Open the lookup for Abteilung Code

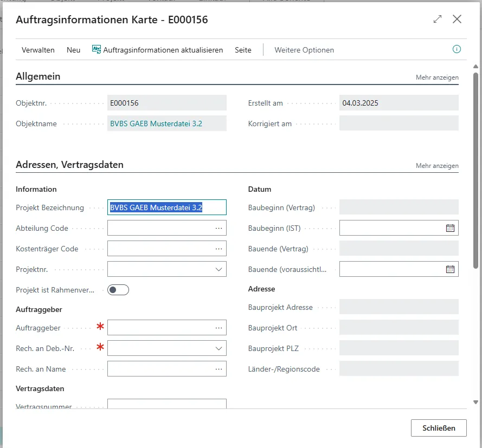pyautogui.click(x=219, y=228)
